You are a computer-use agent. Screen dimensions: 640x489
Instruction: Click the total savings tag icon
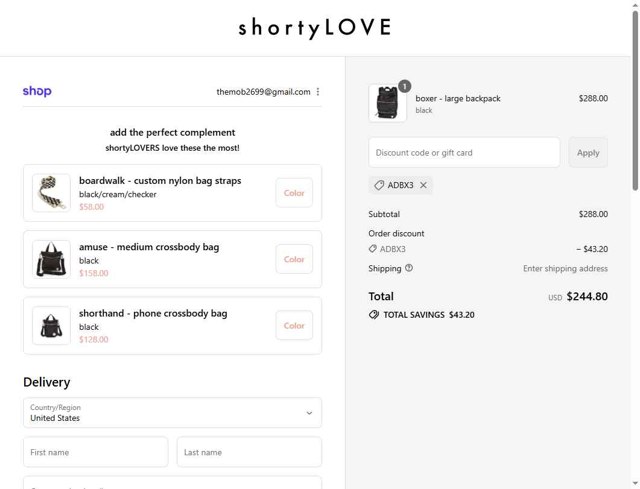(373, 315)
